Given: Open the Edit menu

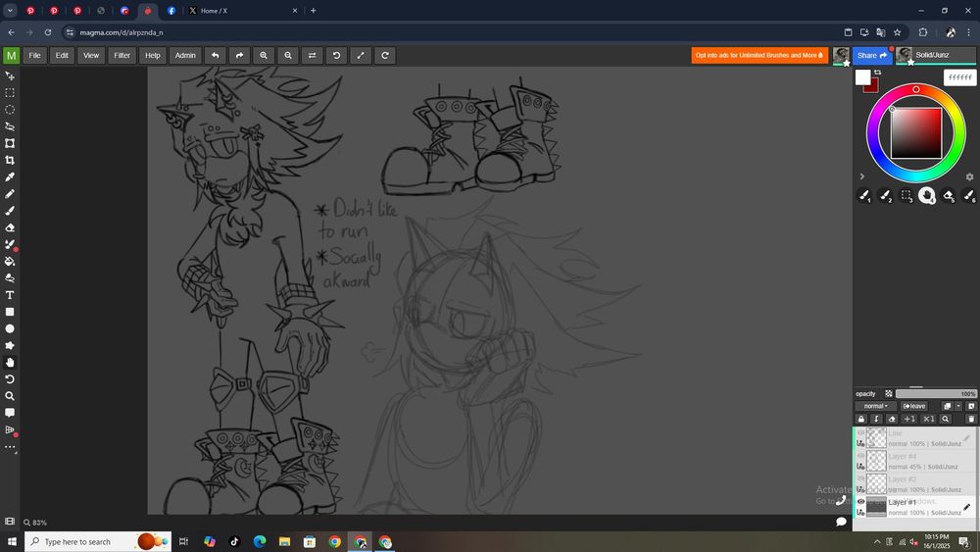Looking at the screenshot, I should (x=62, y=56).
